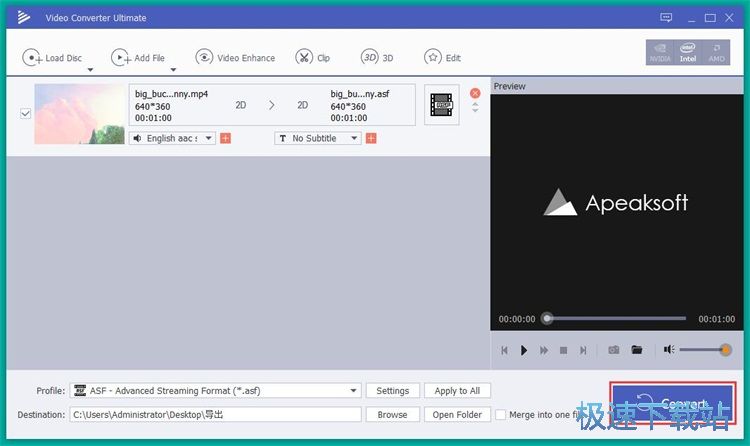Move the file down in the list
The height and width of the screenshot is (446, 750).
[475, 111]
